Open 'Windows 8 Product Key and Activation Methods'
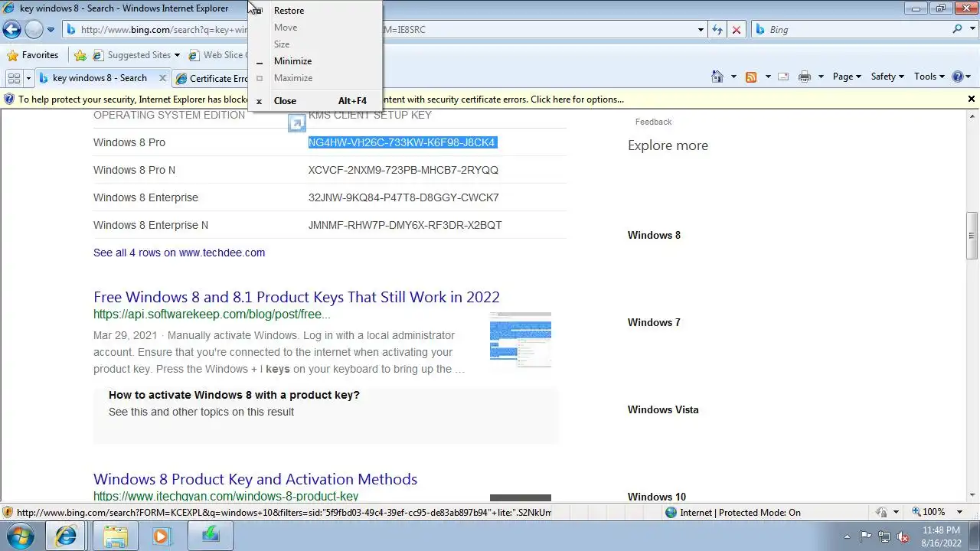Screen dimensions: 980x551 click(255, 479)
